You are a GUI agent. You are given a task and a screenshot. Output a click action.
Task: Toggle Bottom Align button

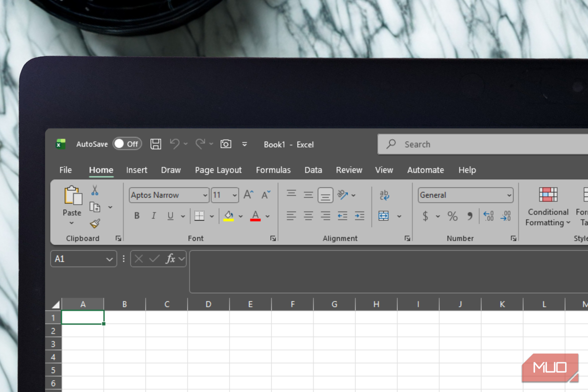(325, 195)
